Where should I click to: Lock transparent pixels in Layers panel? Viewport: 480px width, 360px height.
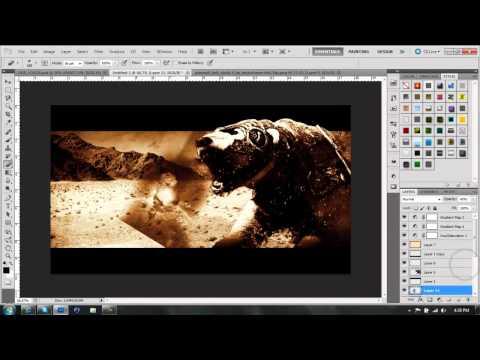[416, 208]
